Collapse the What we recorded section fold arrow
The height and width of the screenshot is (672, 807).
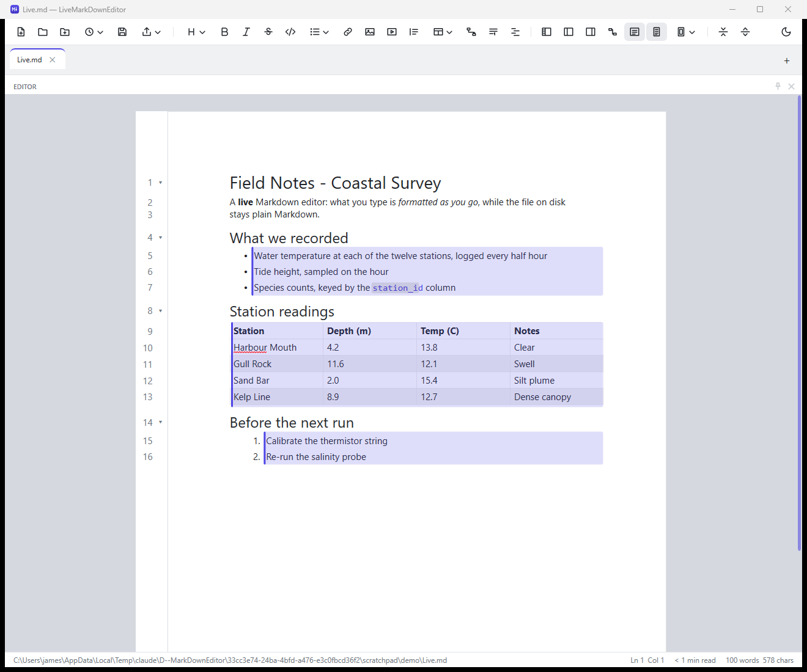[161, 238]
